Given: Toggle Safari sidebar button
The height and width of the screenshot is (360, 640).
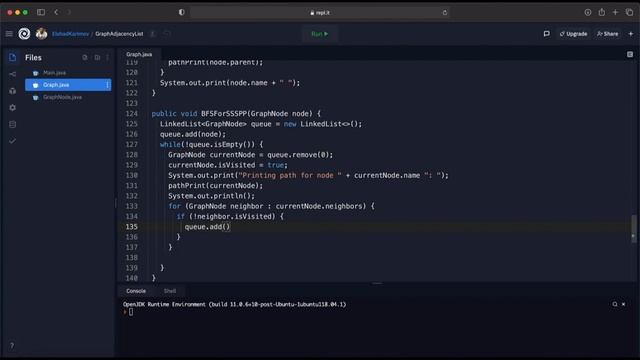Looking at the screenshot, I should tap(41, 12).
